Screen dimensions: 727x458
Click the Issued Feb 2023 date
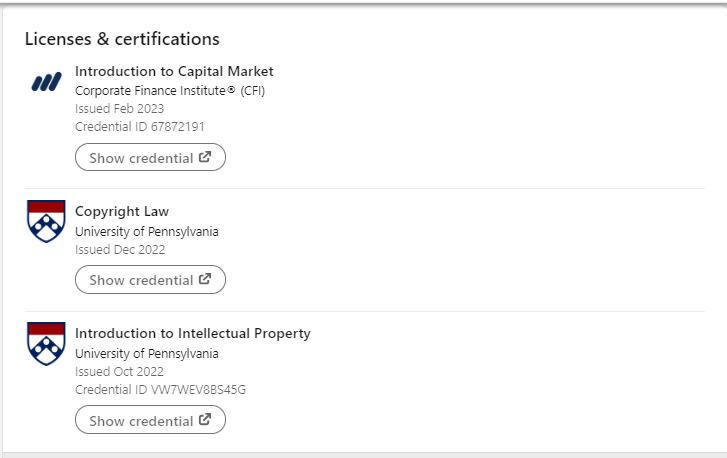click(120, 108)
